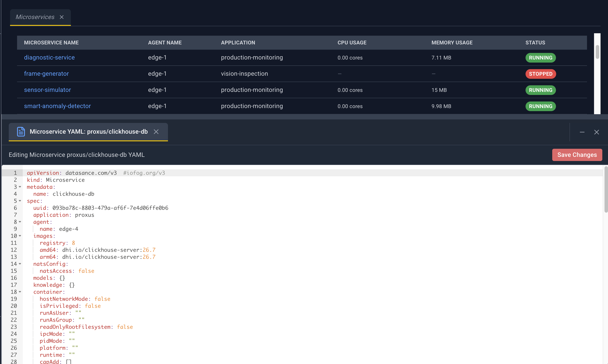Click the APPLICATION column header
This screenshot has width=608, height=364.
pyautogui.click(x=238, y=43)
